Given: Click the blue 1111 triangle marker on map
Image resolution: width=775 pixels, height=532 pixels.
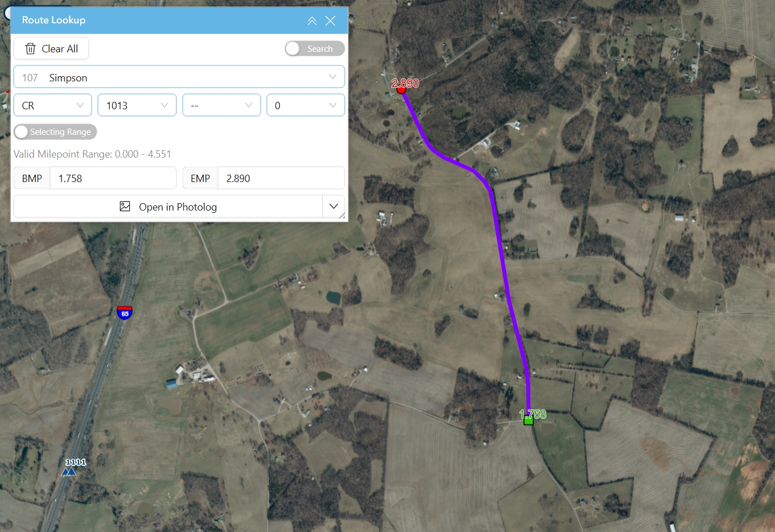Looking at the screenshot, I should pos(69,471).
